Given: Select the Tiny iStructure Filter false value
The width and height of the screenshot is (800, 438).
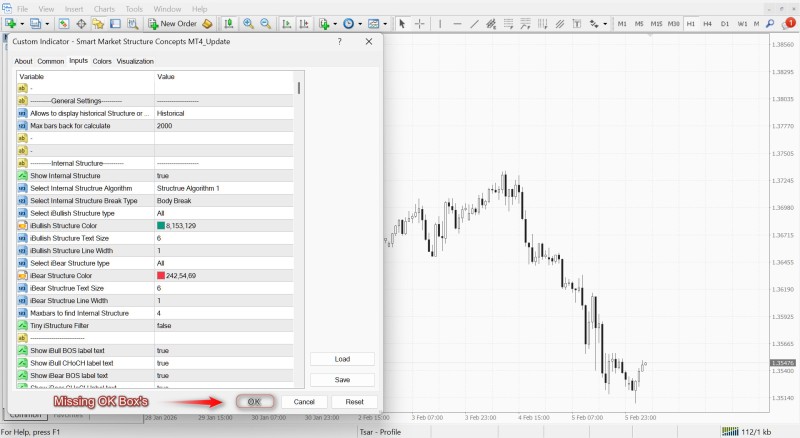Looking at the screenshot, I should pos(164,326).
